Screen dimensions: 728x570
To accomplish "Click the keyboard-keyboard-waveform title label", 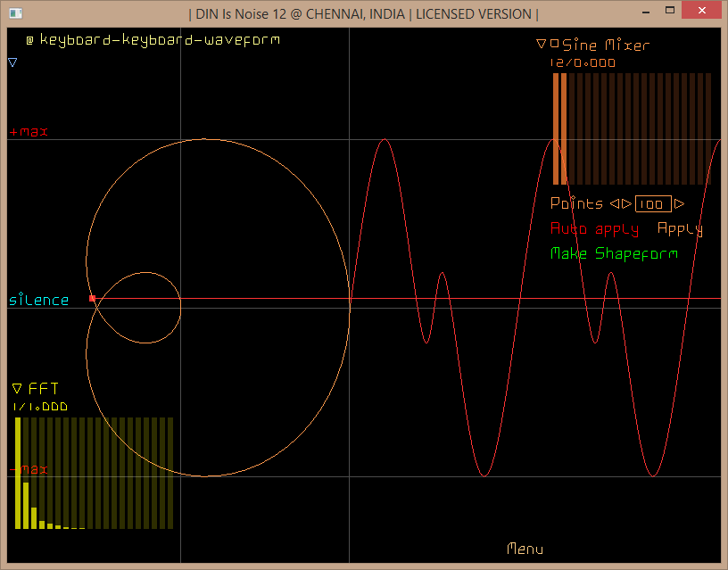I will [159, 40].
